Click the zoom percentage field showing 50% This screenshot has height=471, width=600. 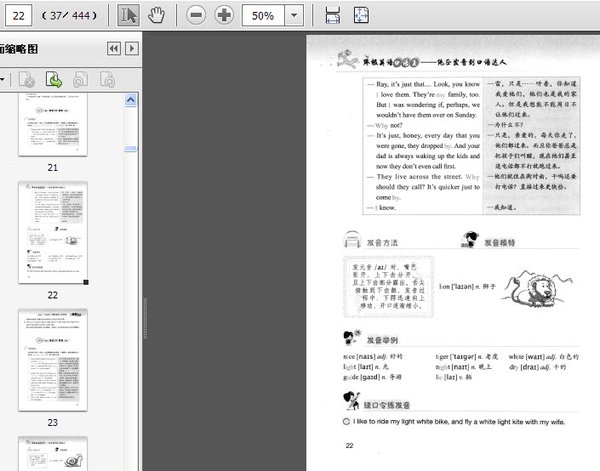coord(263,16)
